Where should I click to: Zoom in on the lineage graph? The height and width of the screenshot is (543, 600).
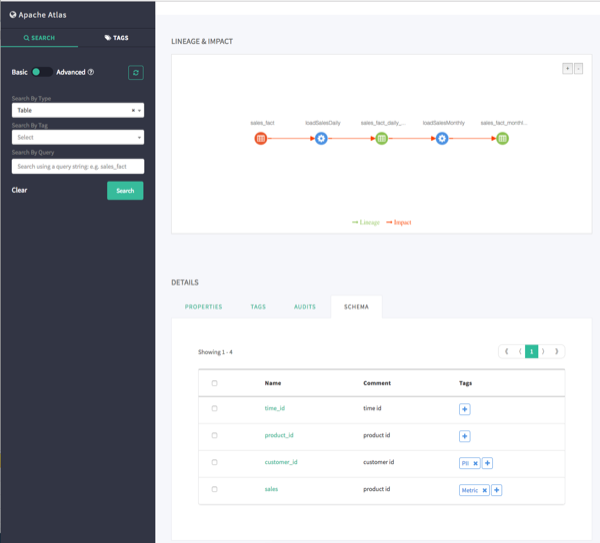click(x=567, y=68)
